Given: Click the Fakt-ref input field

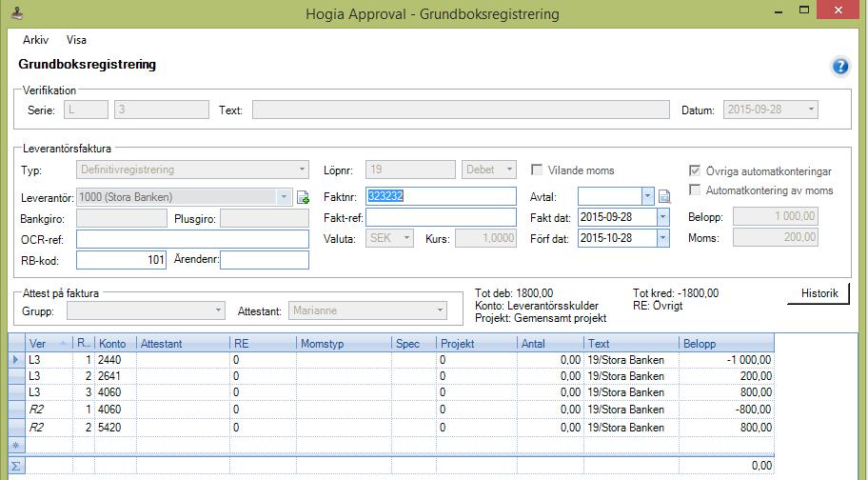Looking at the screenshot, I should tap(441, 217).
